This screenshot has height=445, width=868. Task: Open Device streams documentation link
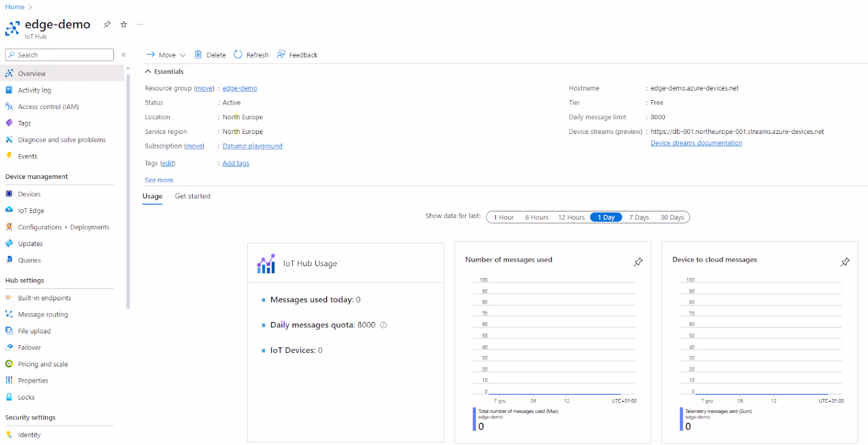pyautogui.click(x=697, y=143)
